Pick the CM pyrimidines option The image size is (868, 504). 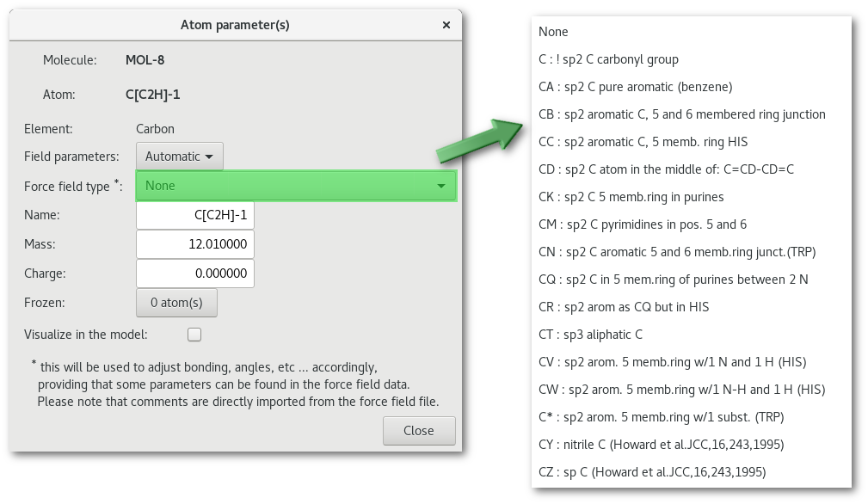click(642, 224)
